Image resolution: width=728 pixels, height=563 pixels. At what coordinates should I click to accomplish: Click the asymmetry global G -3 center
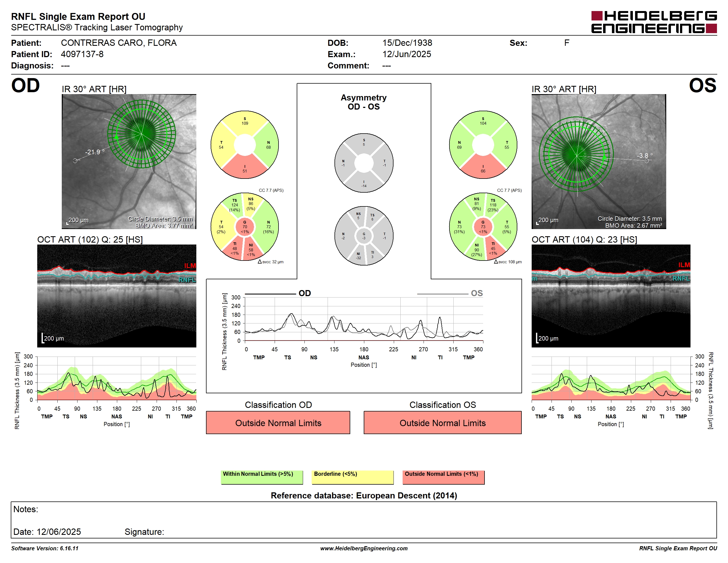point(364,236)
